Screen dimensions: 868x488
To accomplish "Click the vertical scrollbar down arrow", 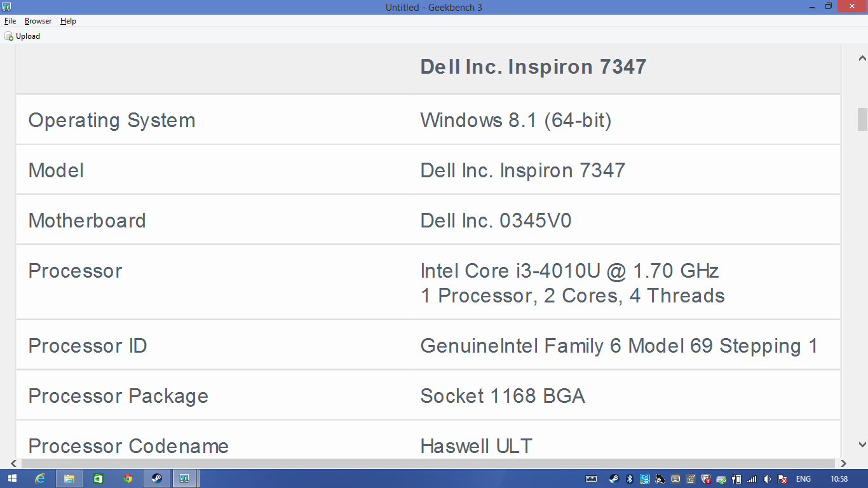I will coord(862,445).
